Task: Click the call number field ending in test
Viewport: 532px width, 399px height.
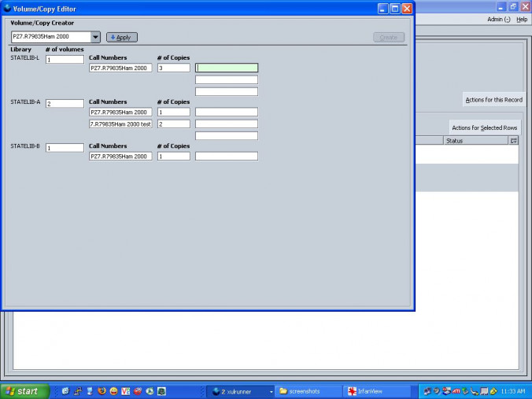Action: point(120,124)
